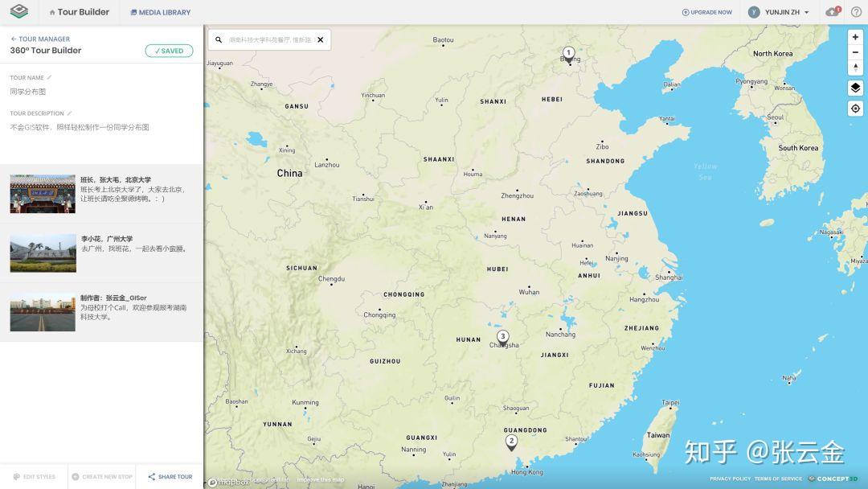Open the cloud upload notifications icon
868x489 pixels.
(x=833, y=11)
